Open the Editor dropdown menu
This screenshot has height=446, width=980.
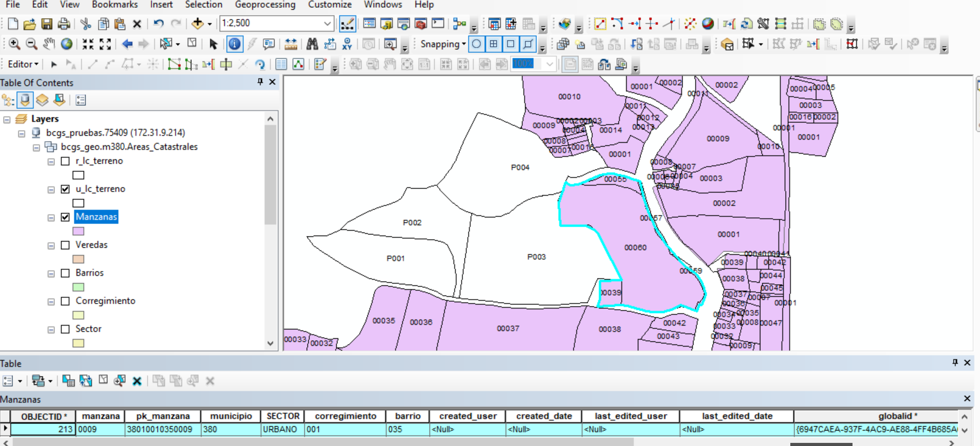click(x=23, y=64)
